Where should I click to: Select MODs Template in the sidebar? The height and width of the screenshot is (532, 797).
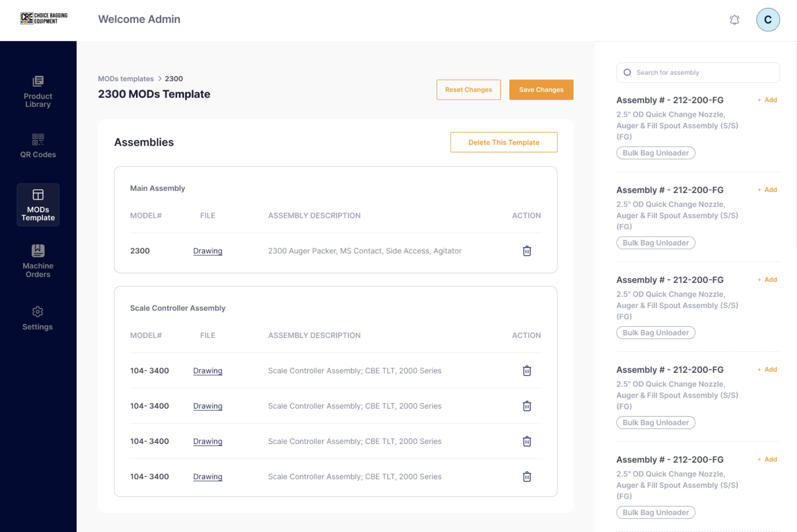38,205
